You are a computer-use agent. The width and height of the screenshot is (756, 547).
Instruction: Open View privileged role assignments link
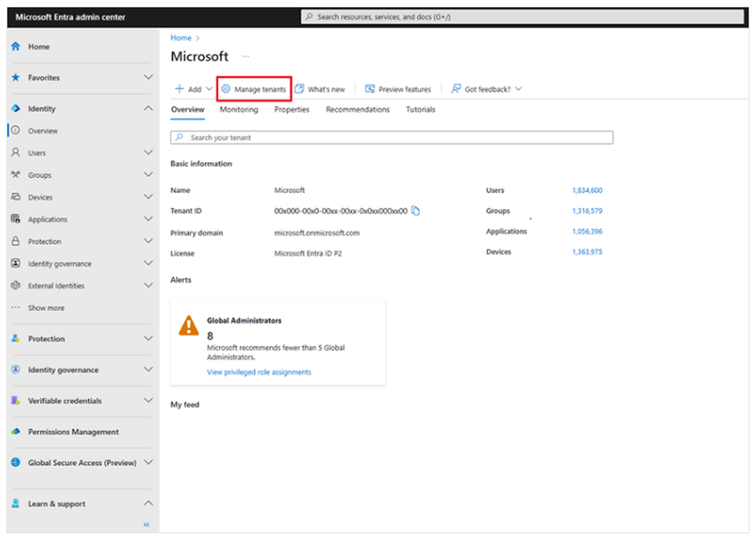[259, 372]
